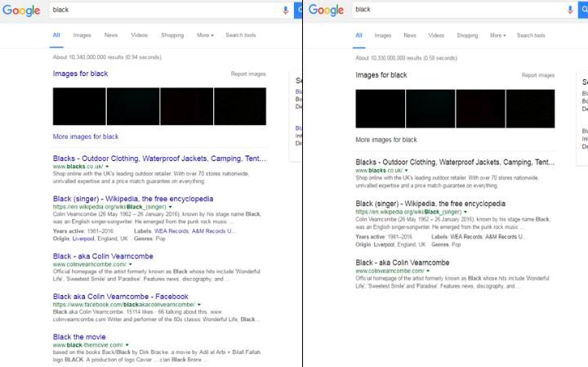Open the More dropdown on left page
Screen dimensions: 588x367
205,35
